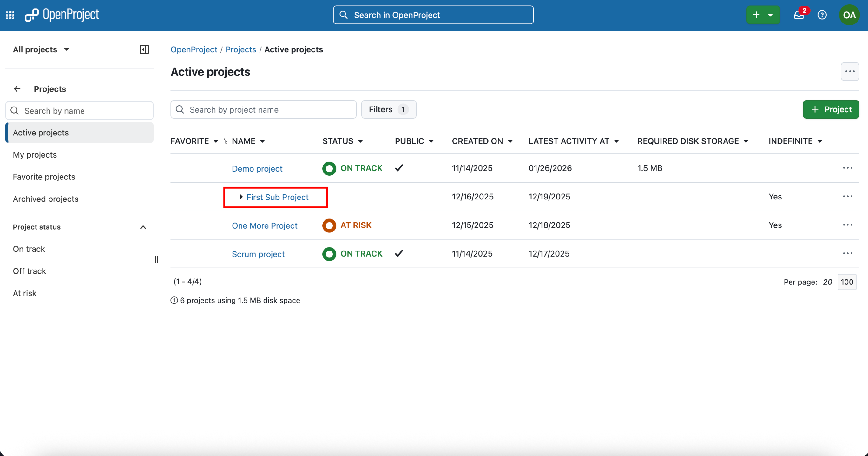This screenshot has width=868, height=456.
Task: Click the hierarchy icon beside NAME column
Action: pos(226,141)
